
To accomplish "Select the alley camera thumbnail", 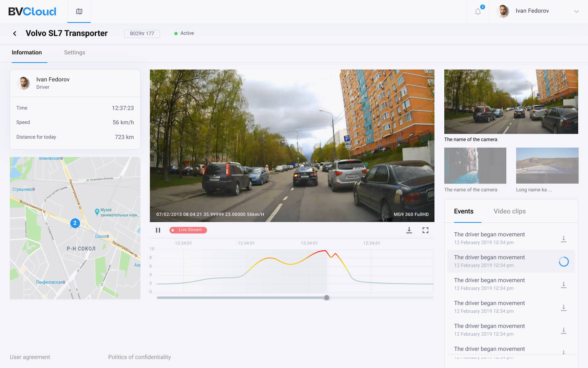I will click(x=475, y=166).
